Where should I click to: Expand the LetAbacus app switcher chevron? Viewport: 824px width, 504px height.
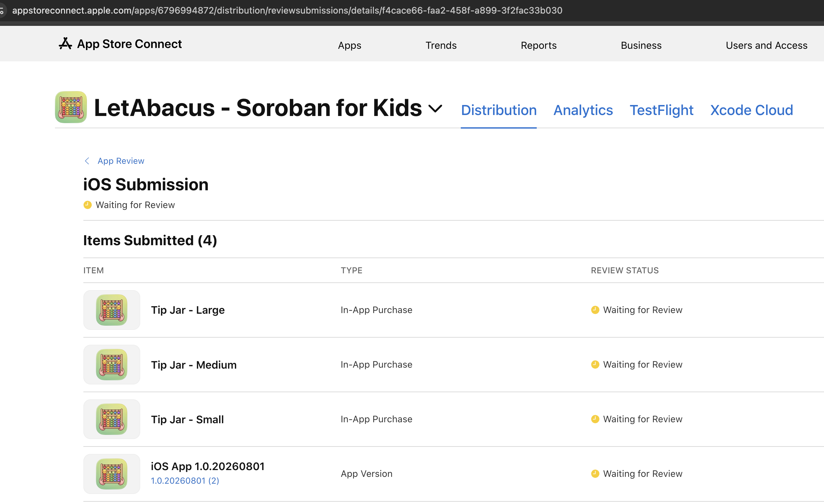pyautogui.click(x=435, y=108)
